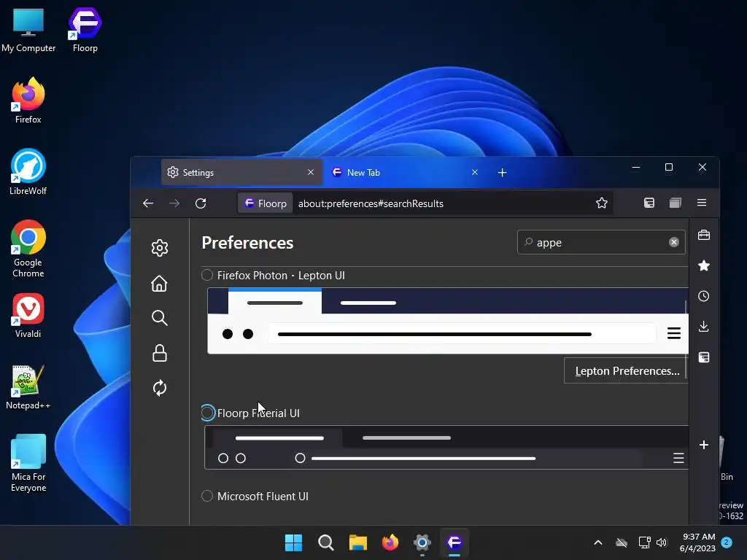
Task: Add a new side panel with plus
Action: (704, 445)
